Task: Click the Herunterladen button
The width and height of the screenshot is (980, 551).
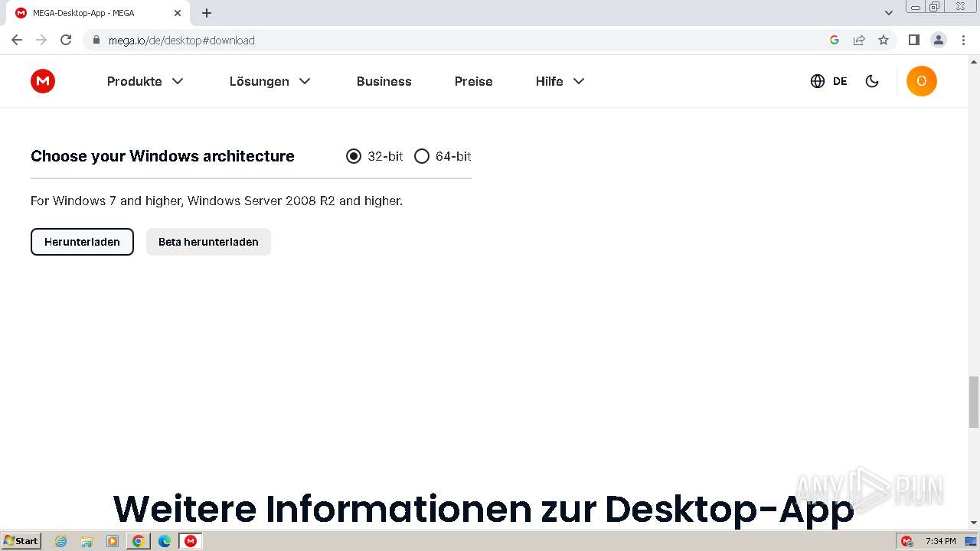Action: click(82, 242)
